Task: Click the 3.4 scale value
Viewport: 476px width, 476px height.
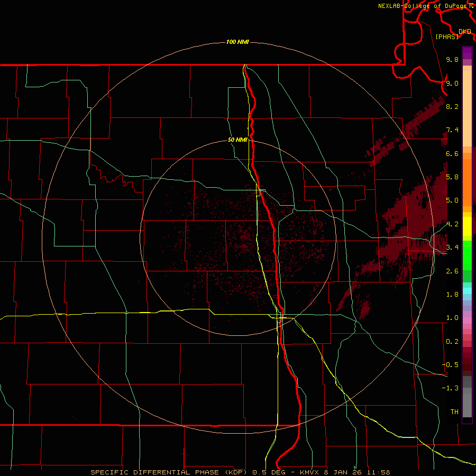Action: pos(452,248)
